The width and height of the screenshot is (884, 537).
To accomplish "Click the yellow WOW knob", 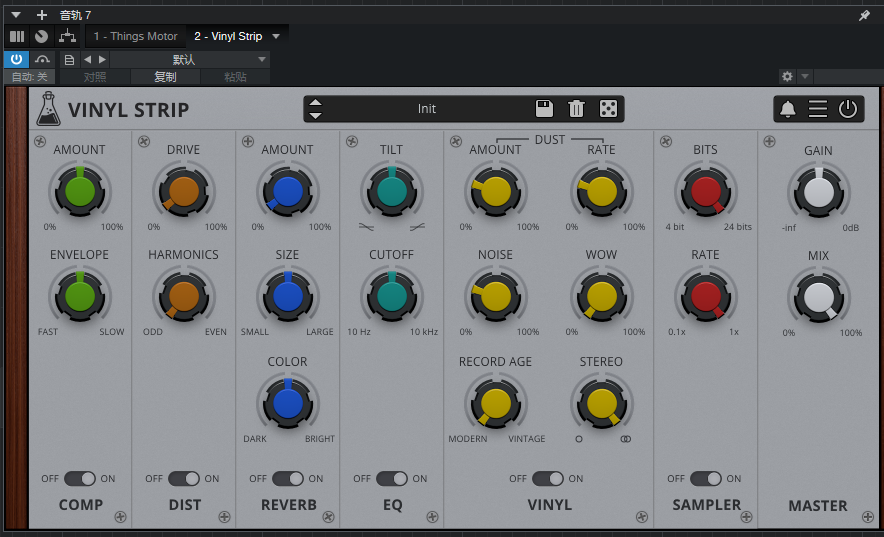I will click(602, 296).
